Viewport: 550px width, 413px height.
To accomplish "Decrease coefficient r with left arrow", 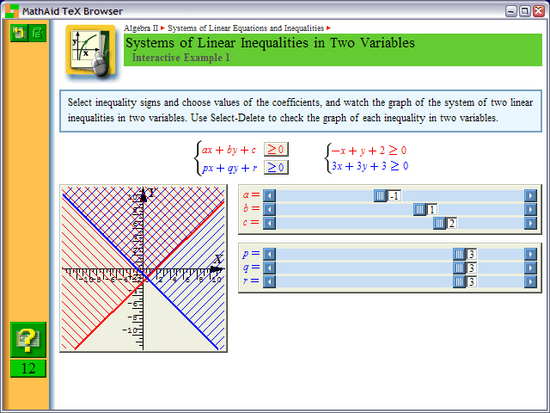I will pos(269,282).
